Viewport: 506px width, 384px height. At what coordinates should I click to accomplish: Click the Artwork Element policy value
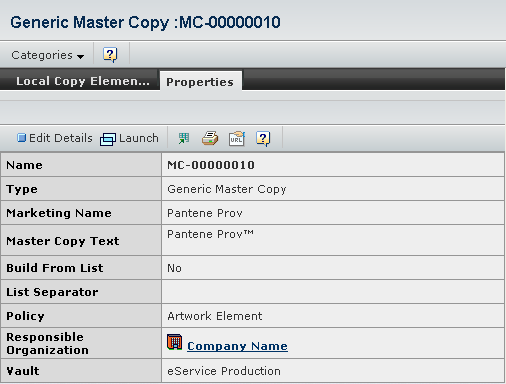tap(215, 316)
